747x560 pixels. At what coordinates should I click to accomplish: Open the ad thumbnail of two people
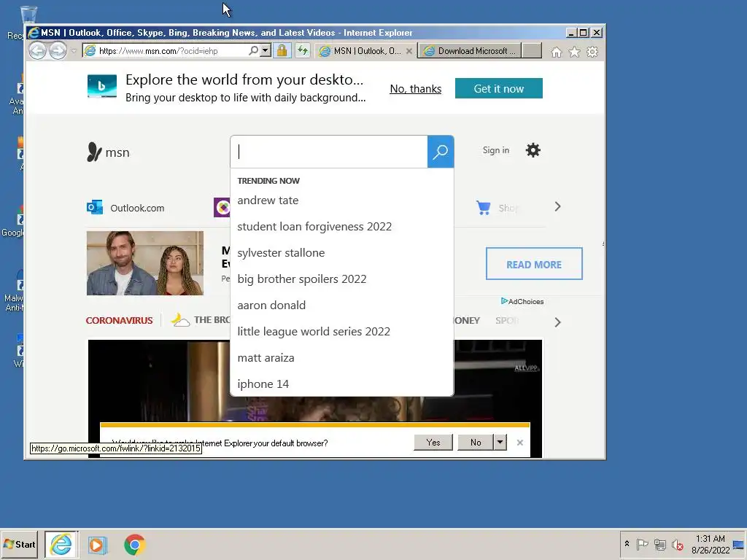[x=145, y=263]
